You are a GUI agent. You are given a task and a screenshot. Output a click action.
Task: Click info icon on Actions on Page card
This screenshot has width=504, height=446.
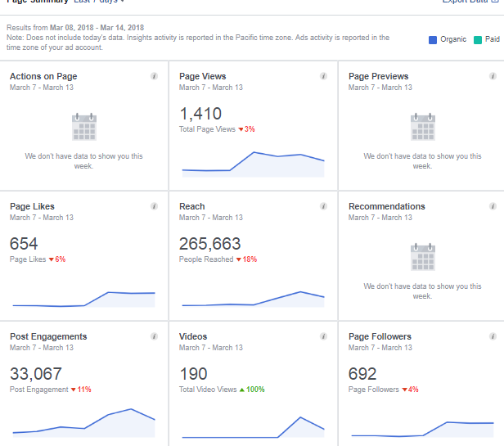click(x=154, y=76)
